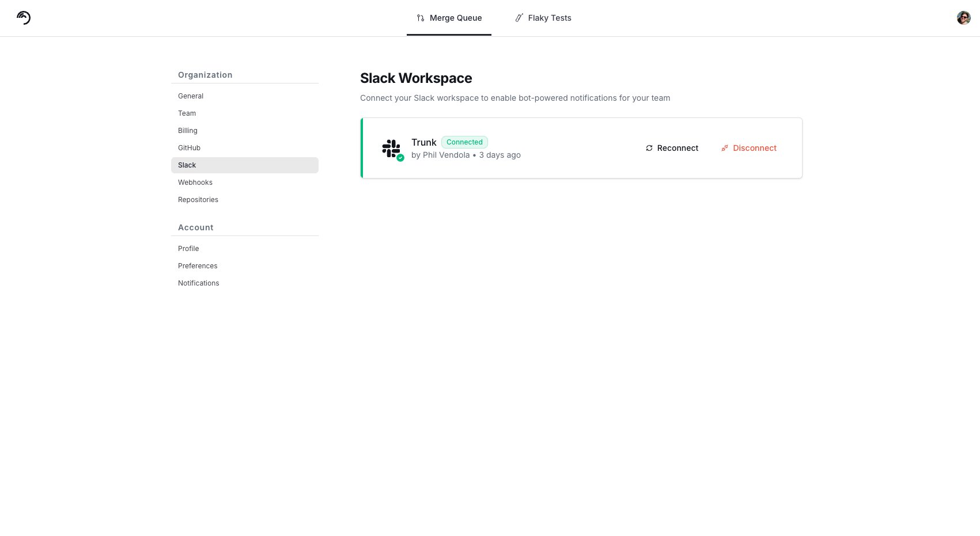Click the Slack logo icon
980x536 pixels.
point(392,149)
